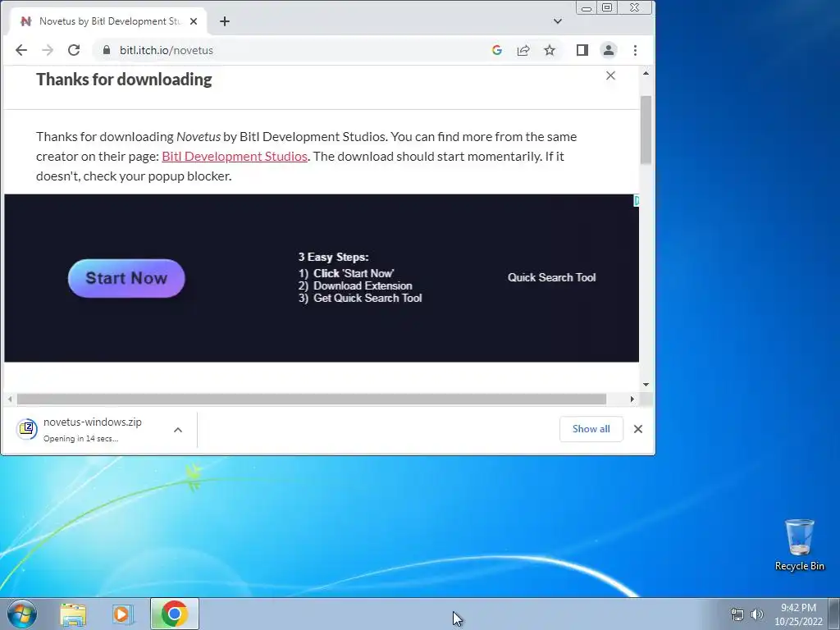
Task: Select the Novetus by Bitl Development tab
Action: point(107,21)
